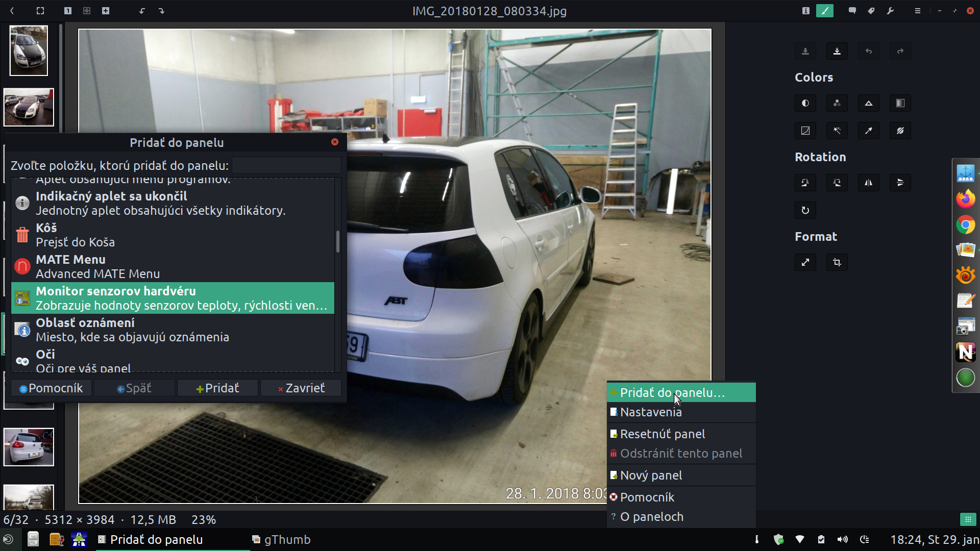Screen dimensions: 980x551
Task: Open the wrench tools icon in header
Action: (x=890, y=11)
